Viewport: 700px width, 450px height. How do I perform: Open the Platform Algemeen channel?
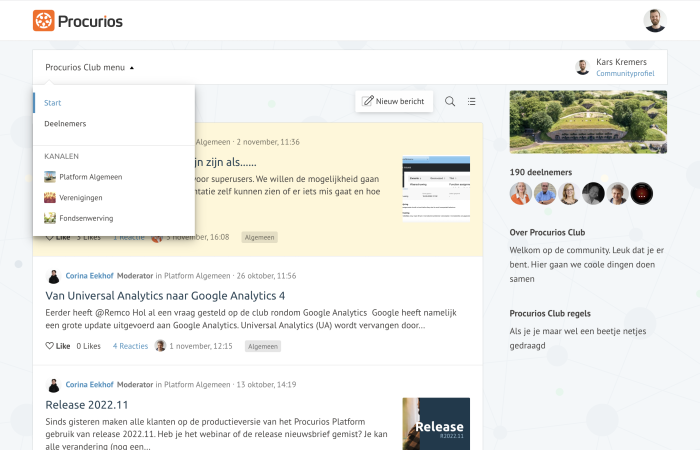click(x=91, y=177)
